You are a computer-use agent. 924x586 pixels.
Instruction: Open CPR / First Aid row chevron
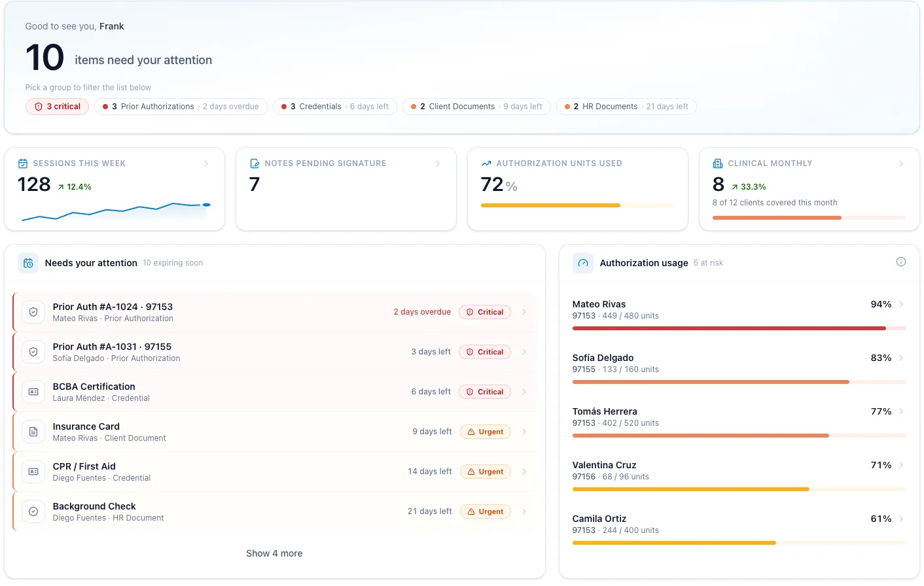pos(524,472)
